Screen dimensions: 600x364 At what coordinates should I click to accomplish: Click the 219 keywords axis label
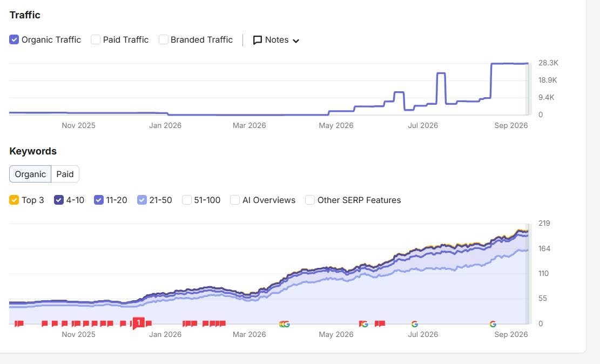[544, 223]
